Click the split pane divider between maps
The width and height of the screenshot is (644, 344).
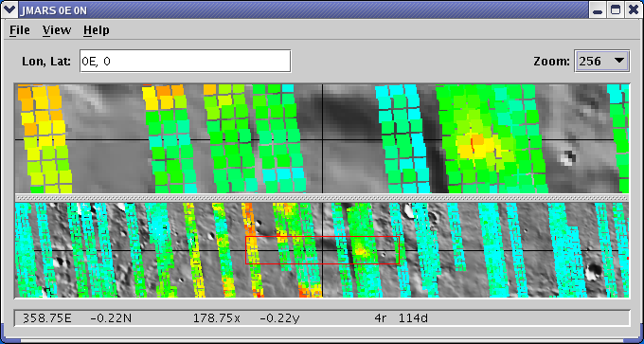point(322,198)
